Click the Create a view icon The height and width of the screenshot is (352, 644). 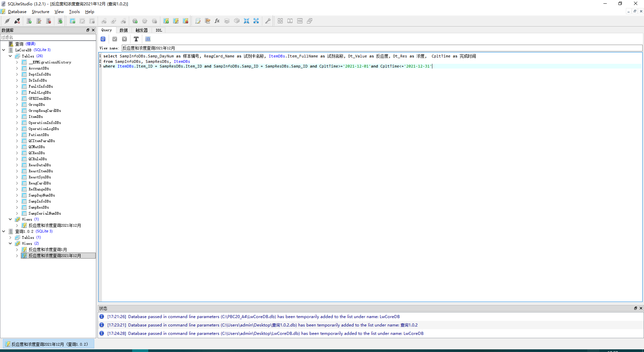[x=166, y=21]
